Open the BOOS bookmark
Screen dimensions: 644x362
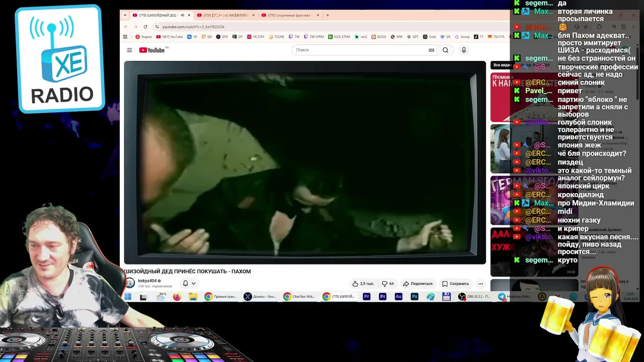coord(378,37)
